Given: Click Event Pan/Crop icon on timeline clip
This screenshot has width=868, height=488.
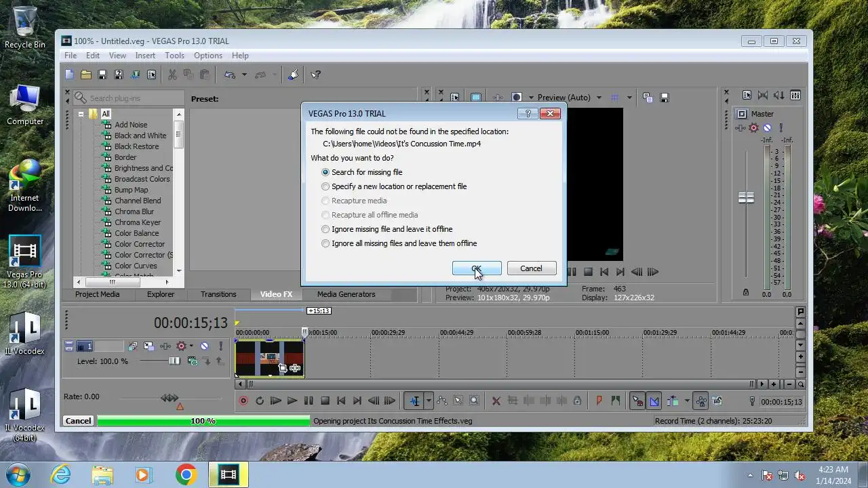Looking at the screenshot, I should pos(283,368).
